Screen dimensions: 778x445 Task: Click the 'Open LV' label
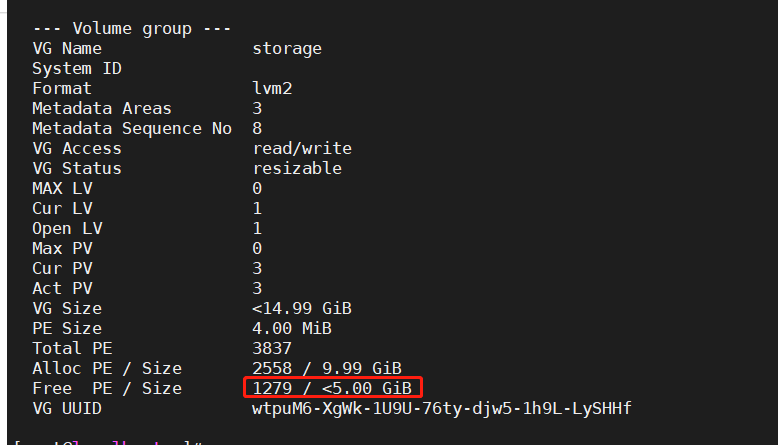[66, 228]
